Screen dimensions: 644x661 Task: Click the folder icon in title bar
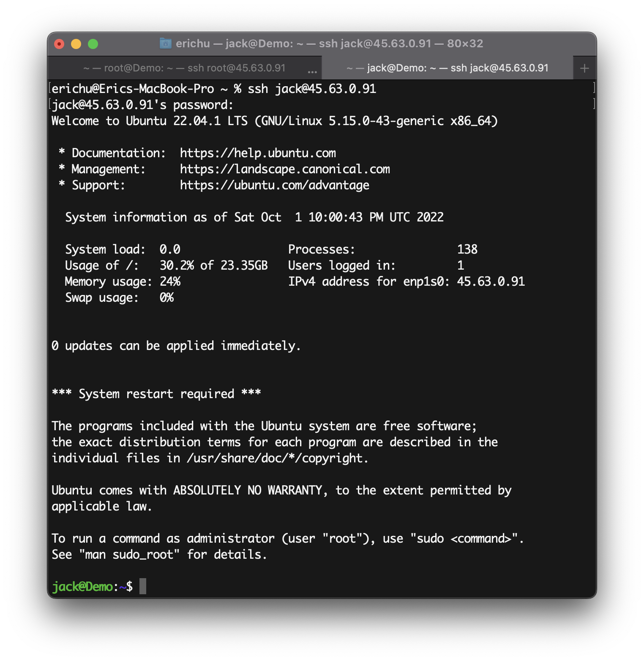[165, 43]
